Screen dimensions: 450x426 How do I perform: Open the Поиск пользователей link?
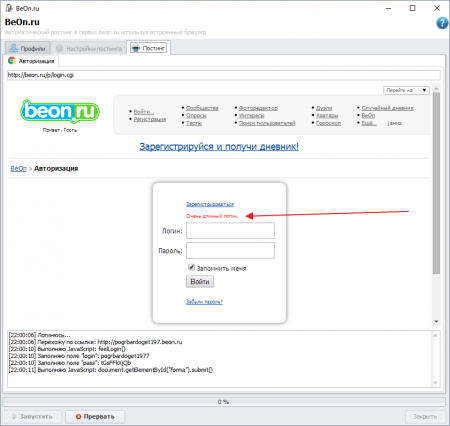(267, 123)
